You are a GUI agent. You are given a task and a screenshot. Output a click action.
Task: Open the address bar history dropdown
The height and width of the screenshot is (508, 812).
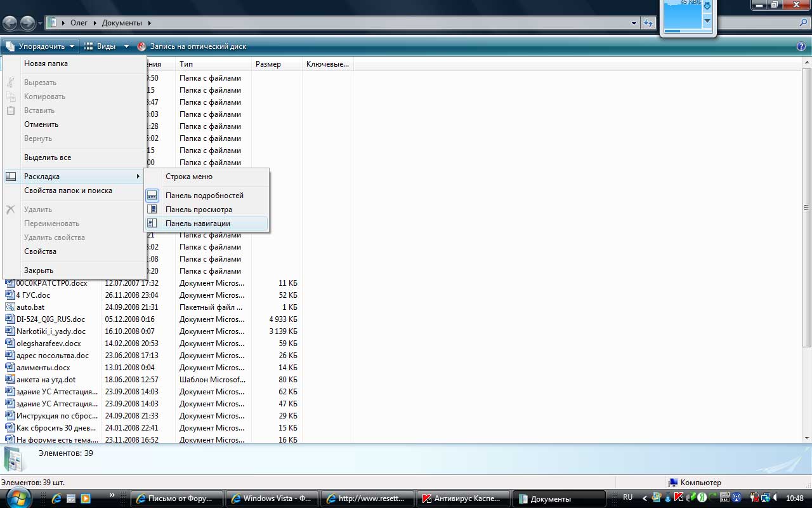tap(634, 23)
